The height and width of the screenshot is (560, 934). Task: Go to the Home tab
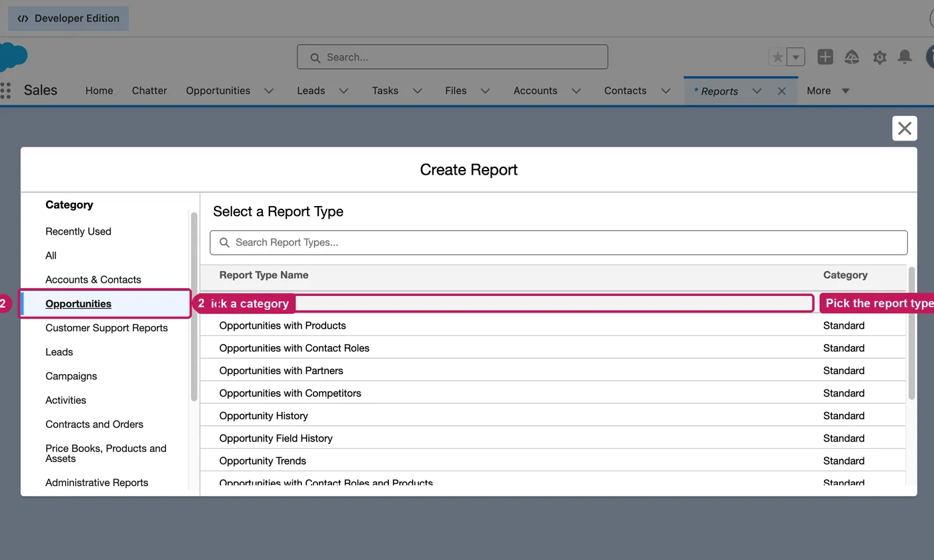point(99,91)
